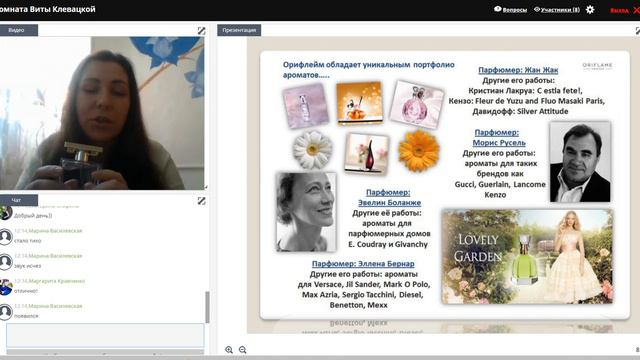Zoom out the presentation with magnifier minus
The height and width of the screenshot is (360, 640).
pyautogui.click(x=242, y=350)
